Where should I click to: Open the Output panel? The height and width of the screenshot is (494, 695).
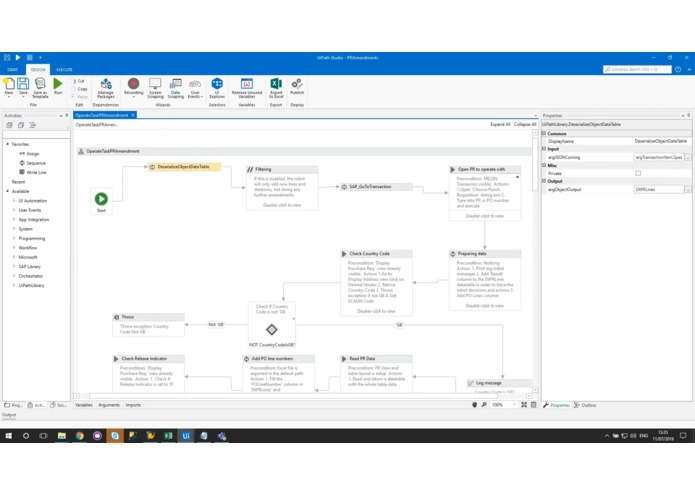(9, 415)
